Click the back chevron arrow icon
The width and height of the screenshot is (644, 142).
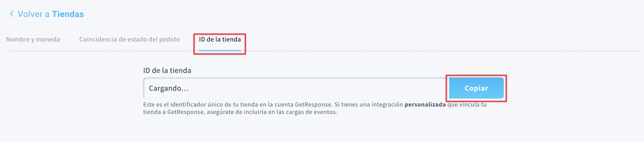[12, 14]
